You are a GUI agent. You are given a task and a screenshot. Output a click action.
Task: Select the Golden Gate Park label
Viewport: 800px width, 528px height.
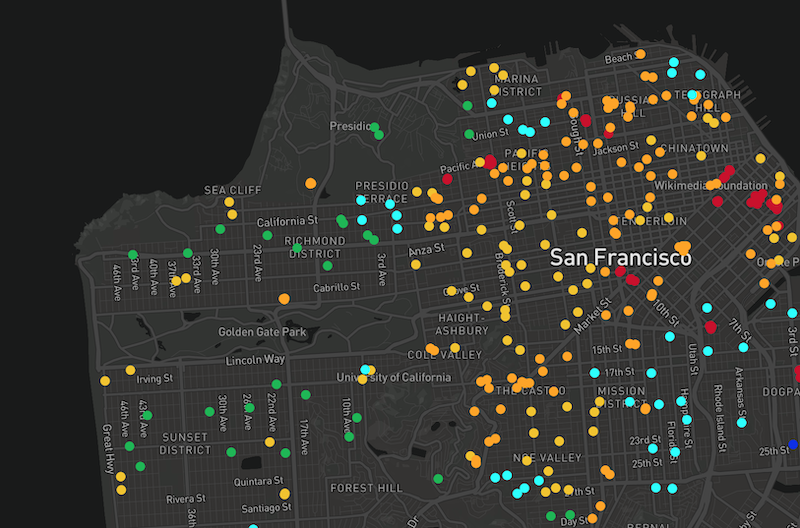click(x=262, y=332)
